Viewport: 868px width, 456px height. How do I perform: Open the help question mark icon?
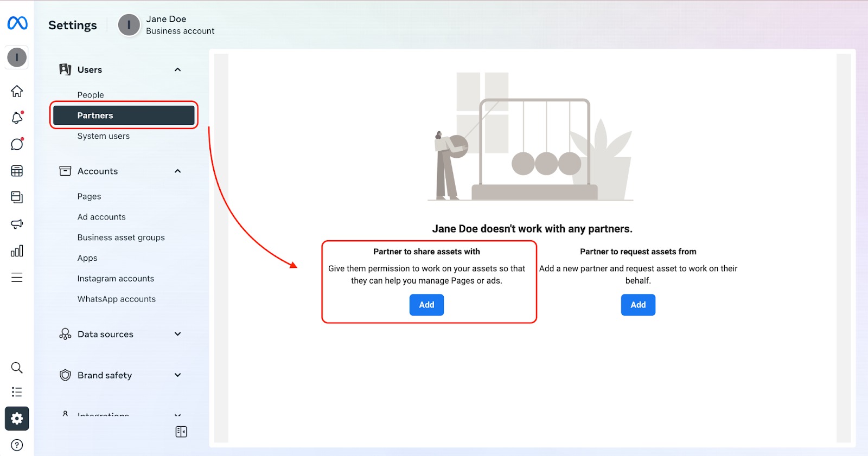17,445
